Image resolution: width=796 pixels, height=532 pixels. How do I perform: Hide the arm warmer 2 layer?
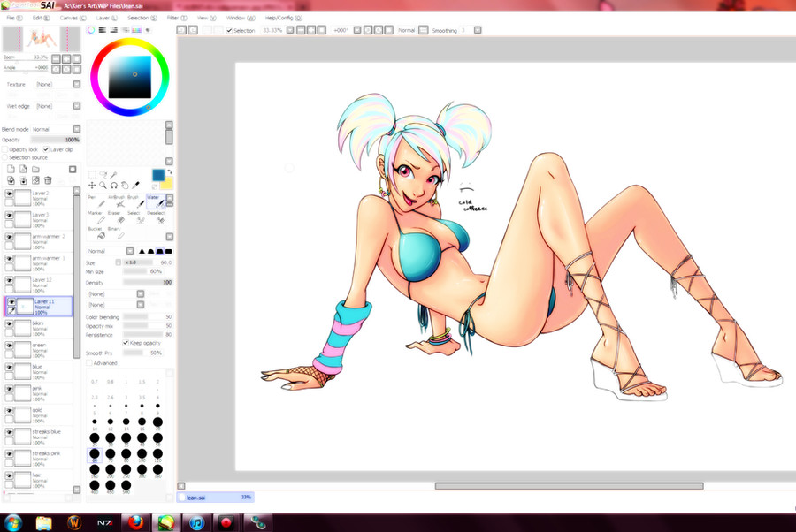[x=9, y=238]
